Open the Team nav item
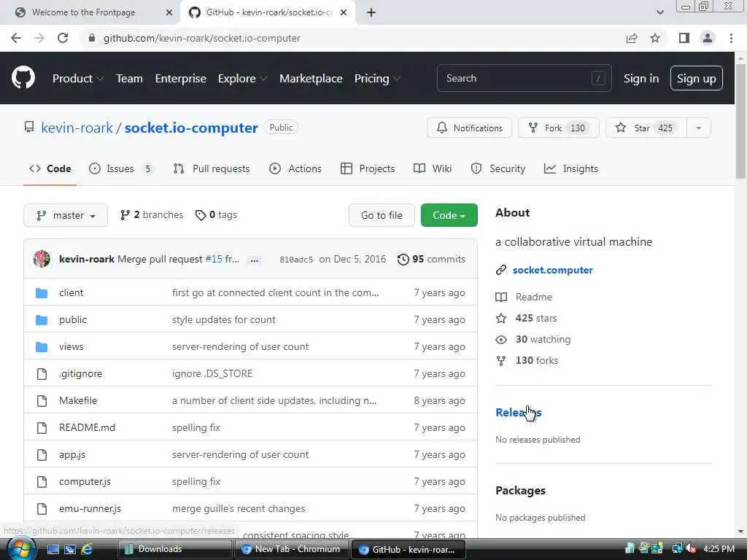Image resolution: width=747 pixels, height=560 pixels. pos(129,79)
